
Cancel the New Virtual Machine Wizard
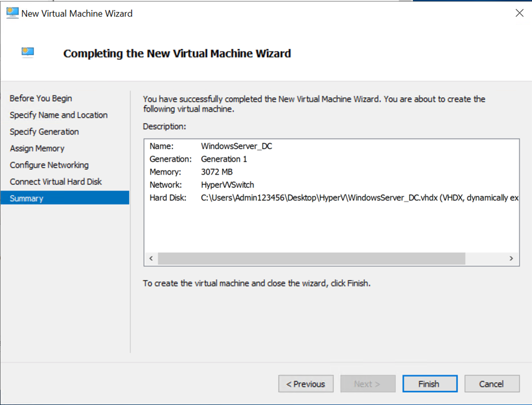491,384
